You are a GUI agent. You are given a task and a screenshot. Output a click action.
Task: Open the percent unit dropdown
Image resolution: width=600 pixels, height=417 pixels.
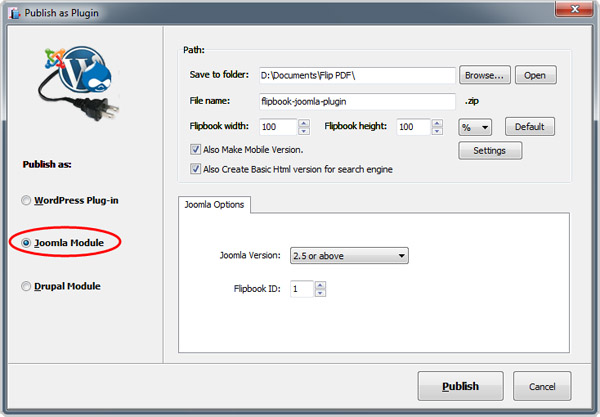coord(475,127)
